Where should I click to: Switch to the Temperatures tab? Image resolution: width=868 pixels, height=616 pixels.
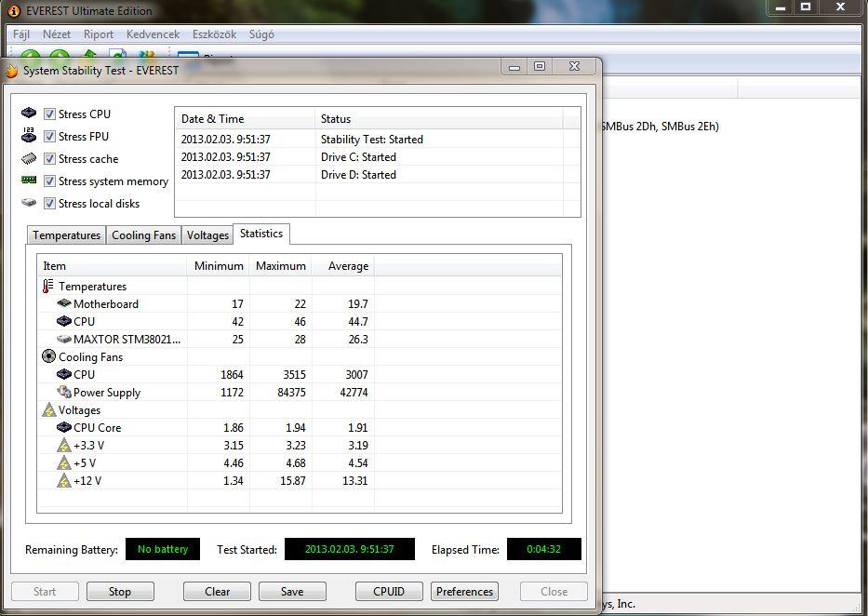pos(66,235)
